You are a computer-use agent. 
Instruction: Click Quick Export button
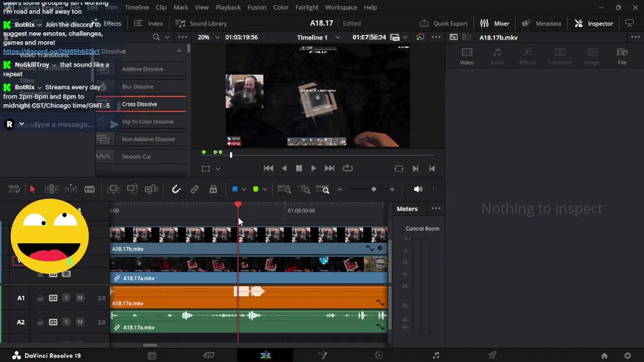[x=443, y=23]
